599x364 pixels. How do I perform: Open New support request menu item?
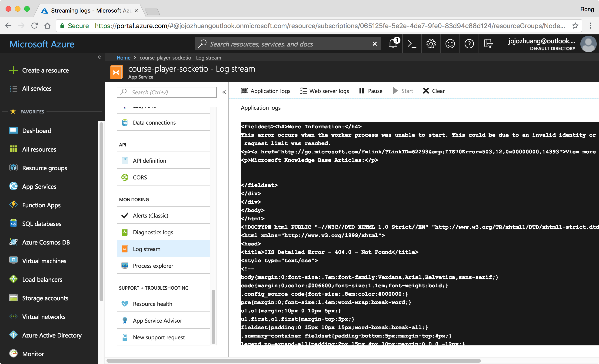pyautogui.click(x=163, y=337)
